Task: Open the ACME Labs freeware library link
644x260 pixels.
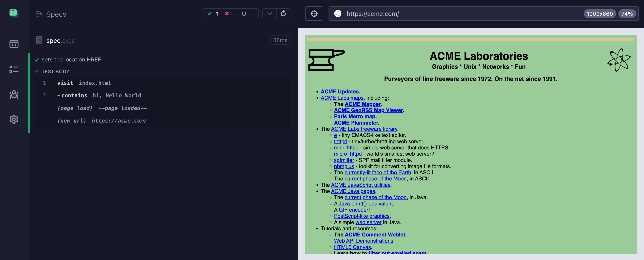Action: pos(364,129)
